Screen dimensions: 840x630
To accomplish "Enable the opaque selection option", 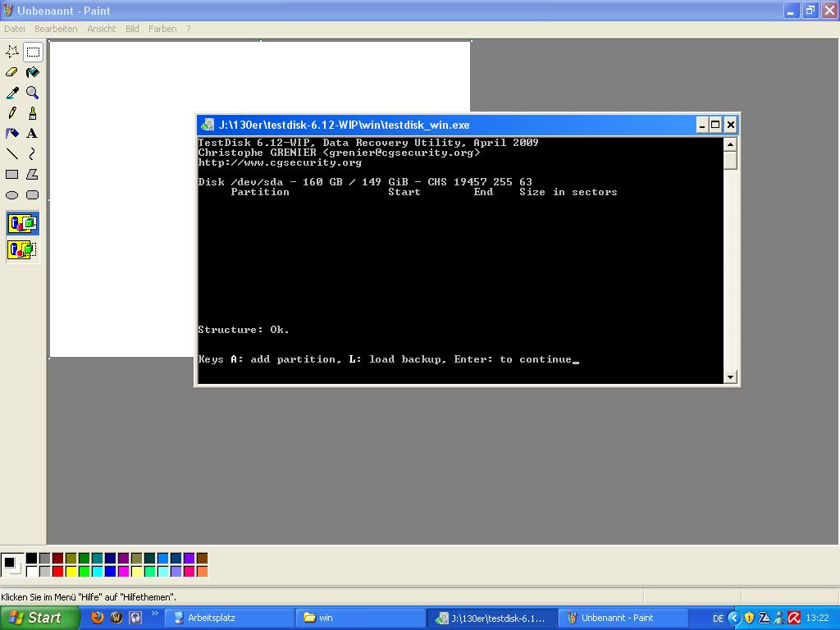I will tap(22, 223).
